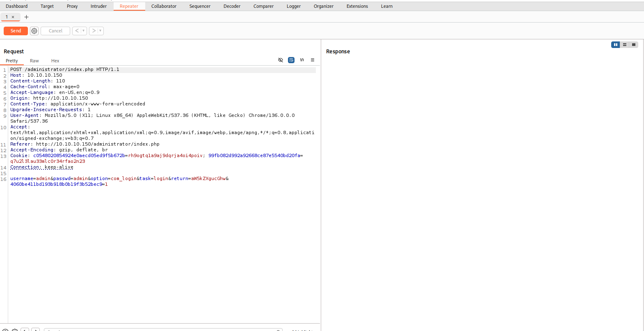Click the orange Send button
The height and width of the screenshot is (331, 644).
coord(16,31)
